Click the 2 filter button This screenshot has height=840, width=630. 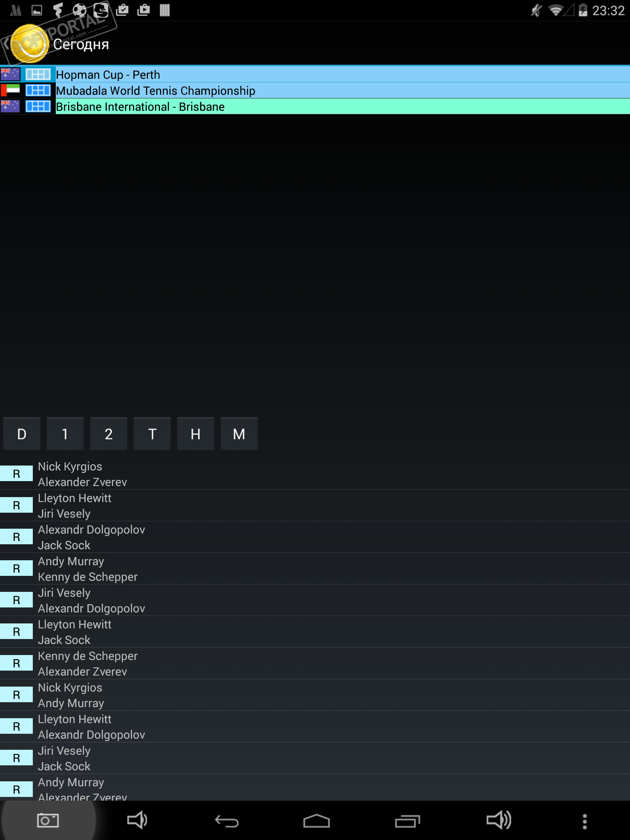(x=109, y=434)
